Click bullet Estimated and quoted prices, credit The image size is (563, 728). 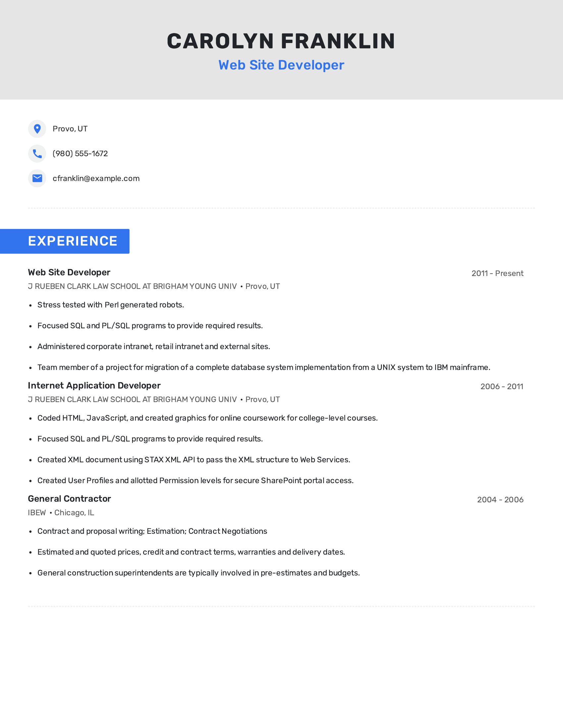(x=191, y=552)
